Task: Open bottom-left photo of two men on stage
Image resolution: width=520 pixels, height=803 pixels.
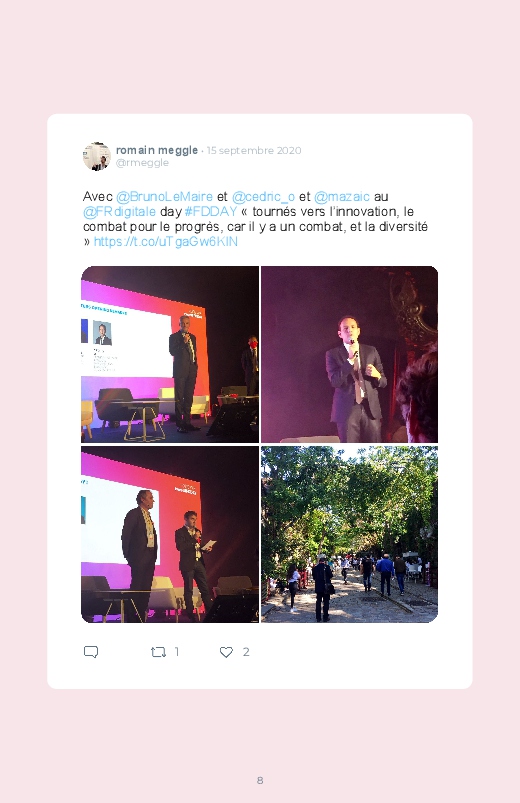Action: click(x=170, y=534)
